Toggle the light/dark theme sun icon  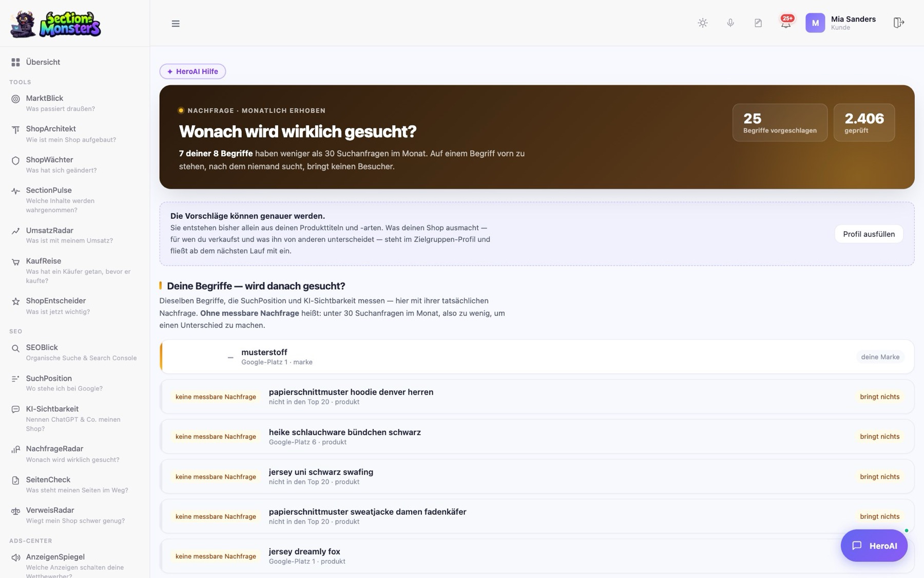tap(703, 23)
